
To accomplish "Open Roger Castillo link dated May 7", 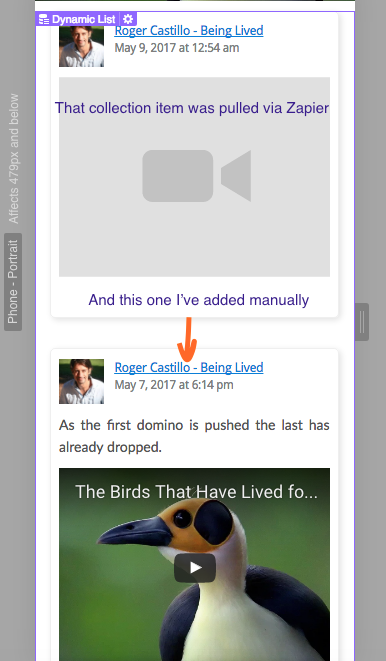I will pyautogui.click(x=189, y=367).
